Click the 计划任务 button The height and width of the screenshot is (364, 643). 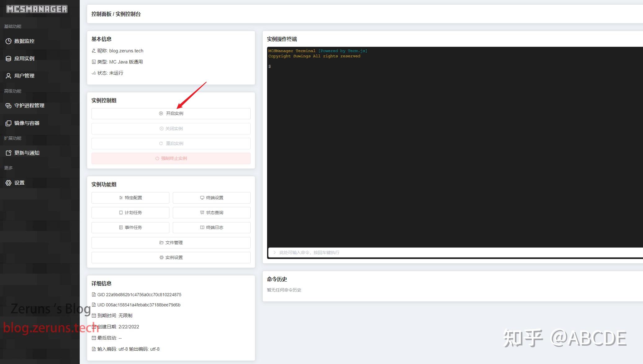pyautogui.click(x=130, y=213)
